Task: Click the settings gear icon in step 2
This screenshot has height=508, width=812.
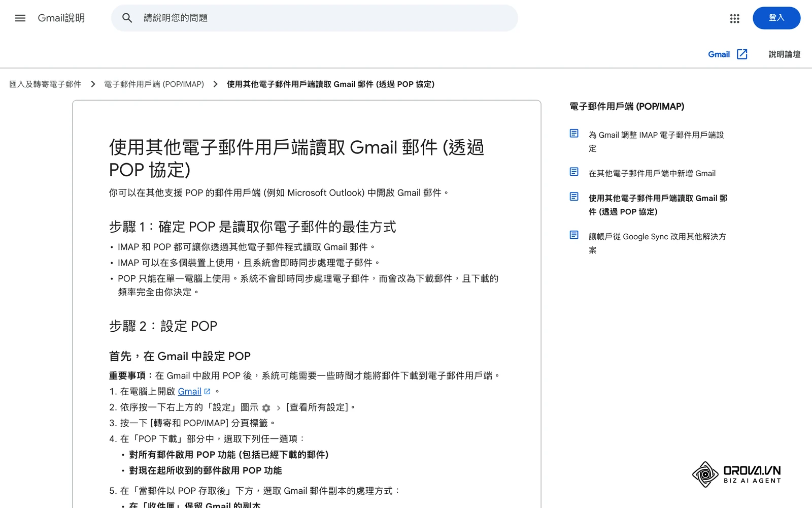Action: [266, 408]
